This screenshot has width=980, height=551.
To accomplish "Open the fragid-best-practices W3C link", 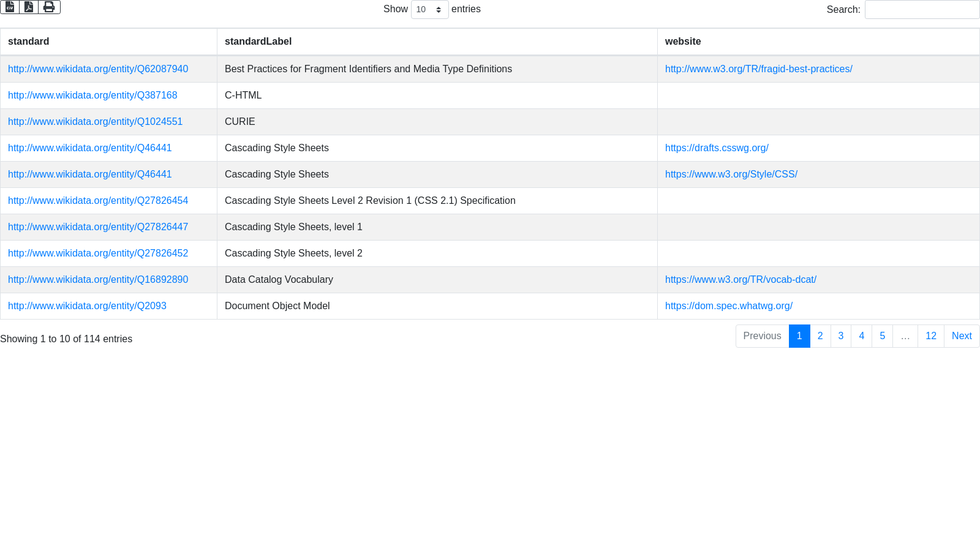I will [x=758, y=69].
